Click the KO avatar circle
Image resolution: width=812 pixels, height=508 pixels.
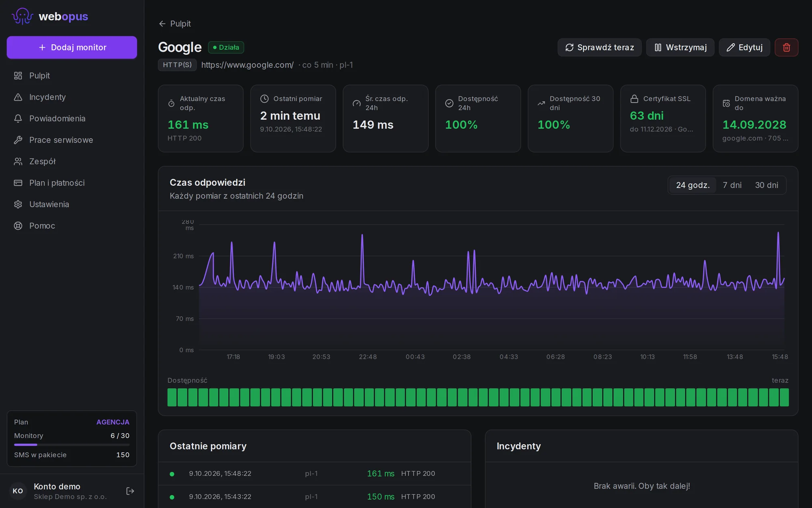pyautogui.click(x=18, y=491)
